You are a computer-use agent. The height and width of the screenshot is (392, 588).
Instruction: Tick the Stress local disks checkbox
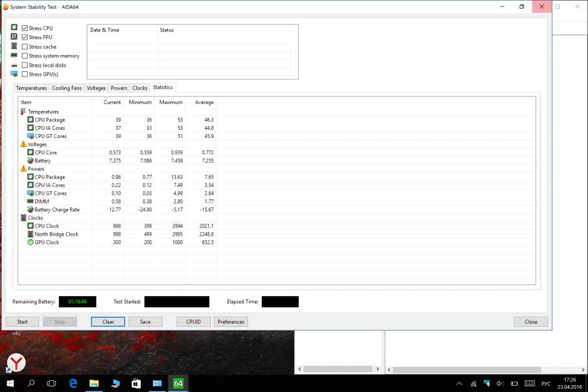(25, 65)
